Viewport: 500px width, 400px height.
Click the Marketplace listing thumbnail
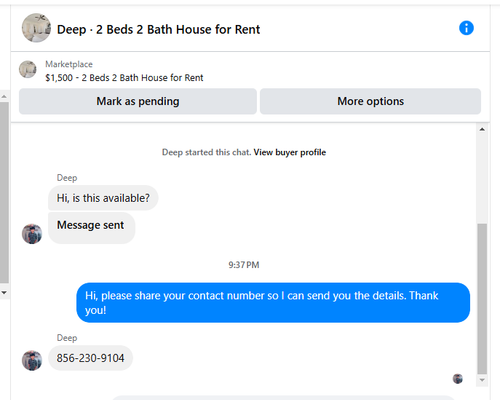pos(28,69)
